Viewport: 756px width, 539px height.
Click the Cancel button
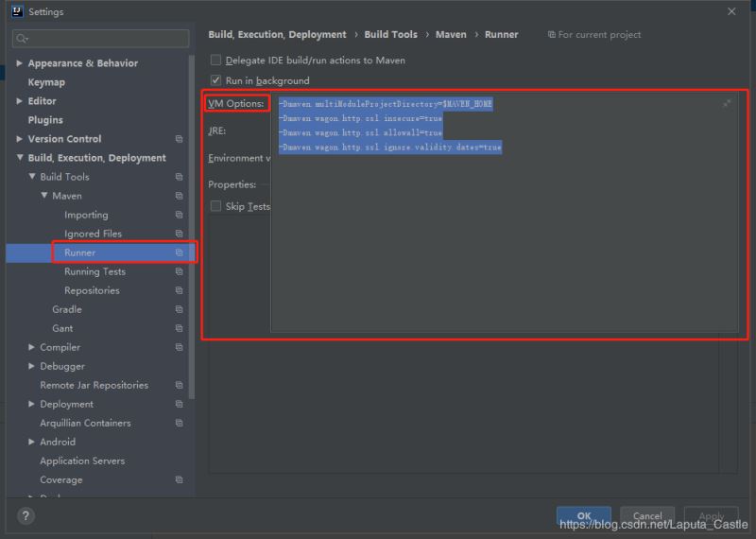[x=647, y=516]
